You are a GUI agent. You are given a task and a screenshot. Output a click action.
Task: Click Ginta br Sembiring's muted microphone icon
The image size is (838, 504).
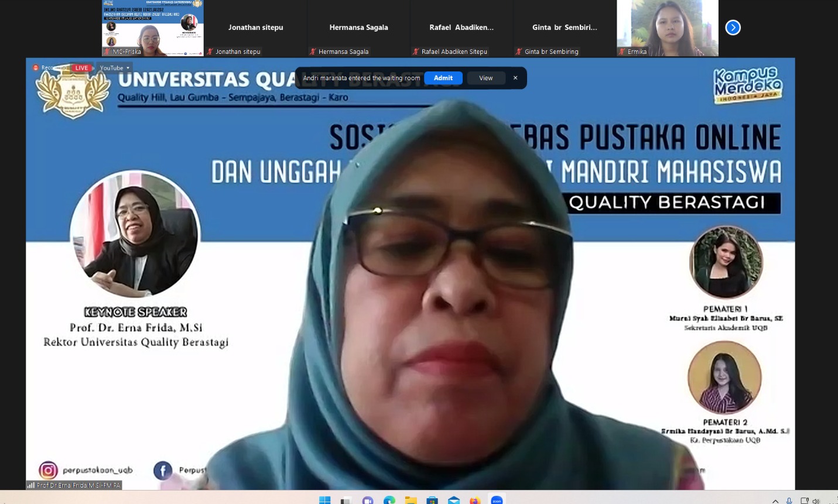coord(519,52)
